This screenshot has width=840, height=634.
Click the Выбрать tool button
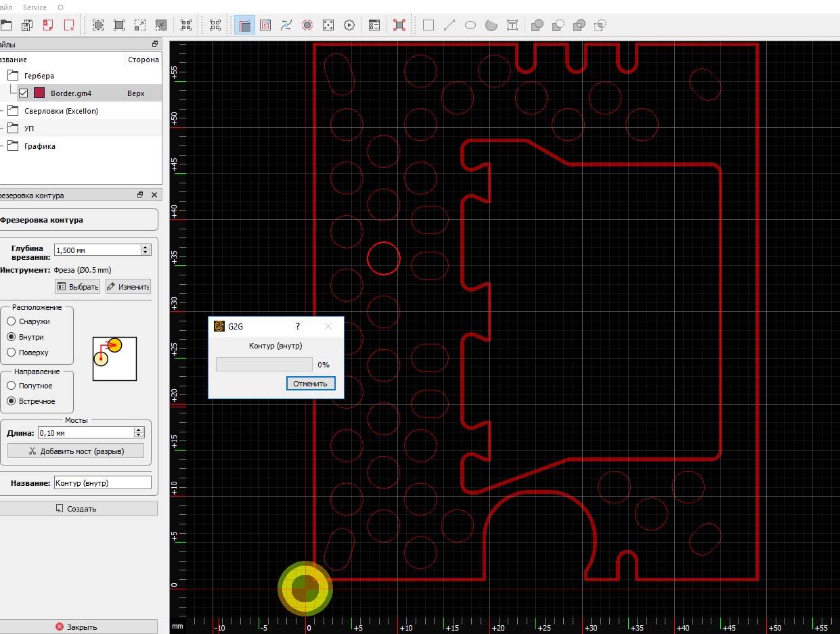coord(77,287)
